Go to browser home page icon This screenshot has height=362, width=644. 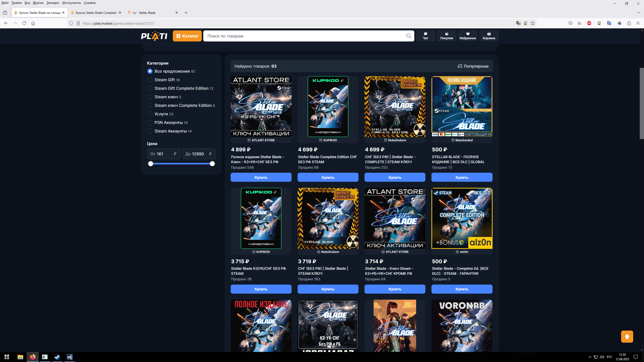(33, 23)
